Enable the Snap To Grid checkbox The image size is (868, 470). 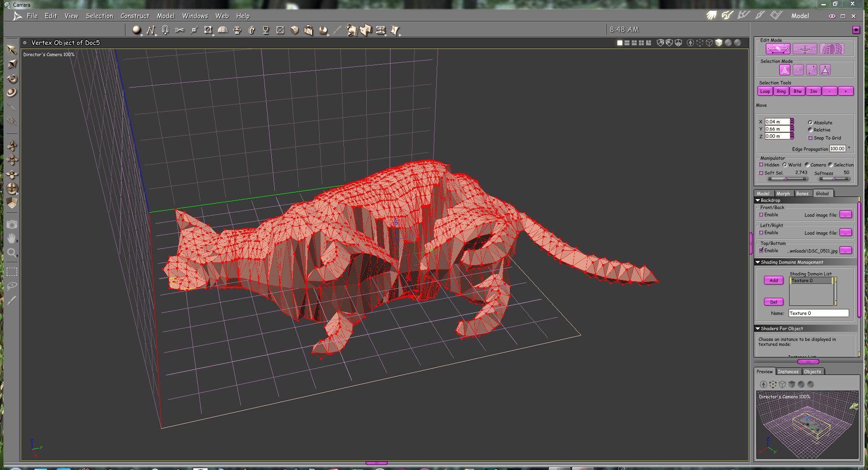click(810, 138)
